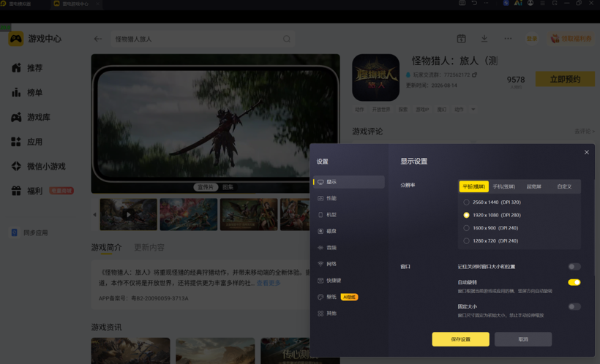The width and height of the screenshot is (600, 364).
Task: Click the 魔幻 tag
Action: (441, 110)
